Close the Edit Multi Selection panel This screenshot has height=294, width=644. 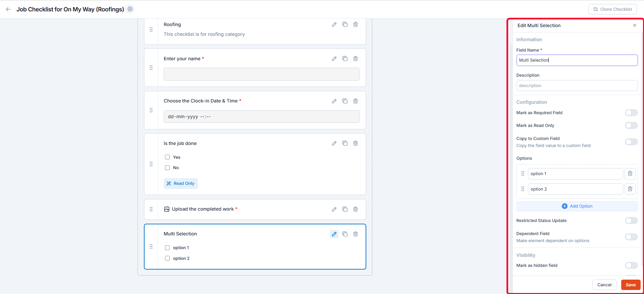pyautogui.click(x=635, y=25)
